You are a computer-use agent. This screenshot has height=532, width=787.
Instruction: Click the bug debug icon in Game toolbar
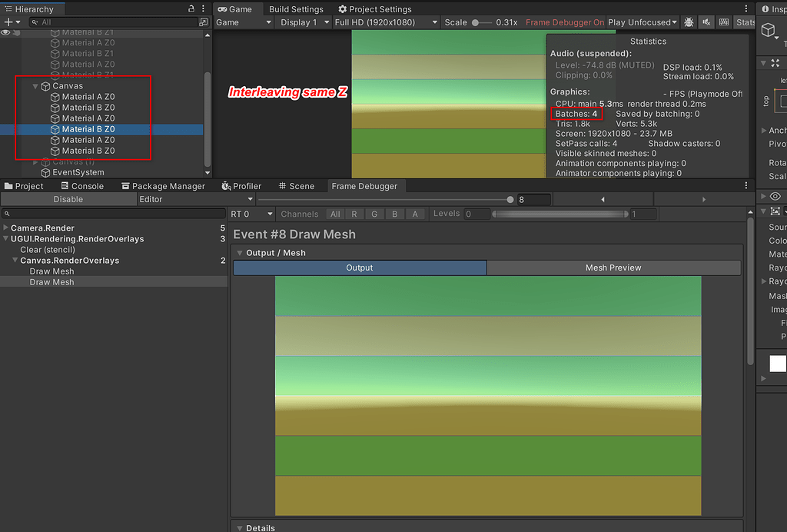[689, 22]
